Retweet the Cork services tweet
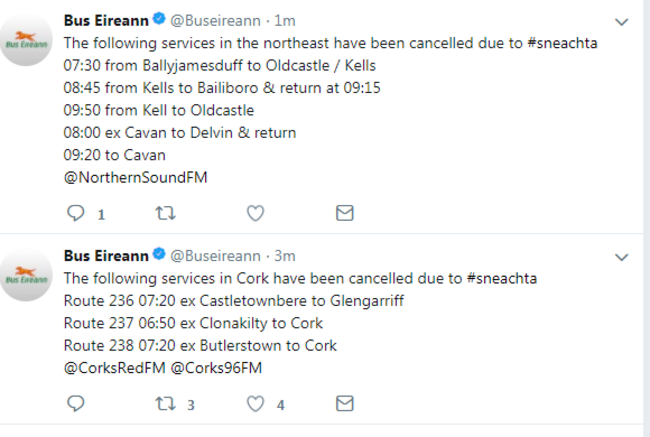Viewport: 650px width, 437px height. (165, 403)
